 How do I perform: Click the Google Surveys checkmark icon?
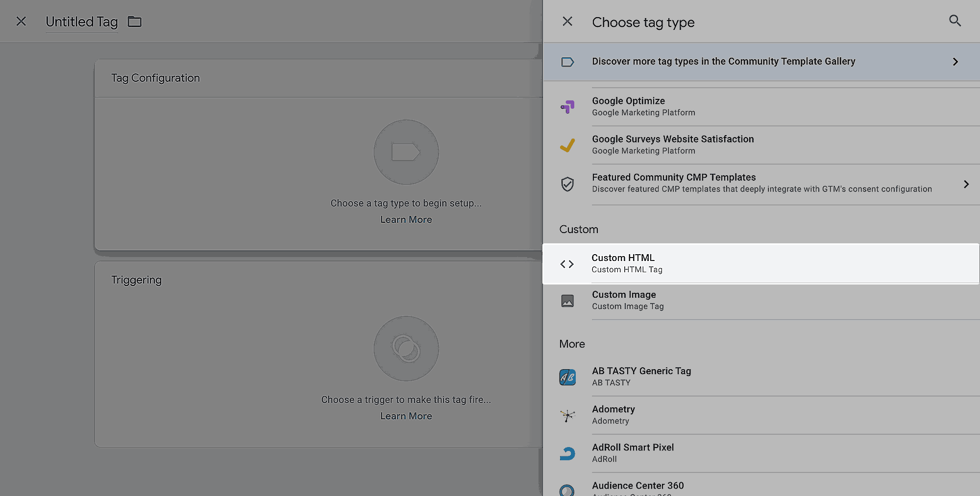coord(567,145)
